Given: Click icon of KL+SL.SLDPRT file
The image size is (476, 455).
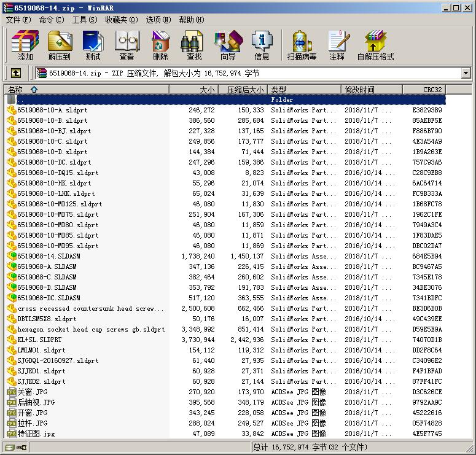Looking at the screenshot, I should [12, 340].
